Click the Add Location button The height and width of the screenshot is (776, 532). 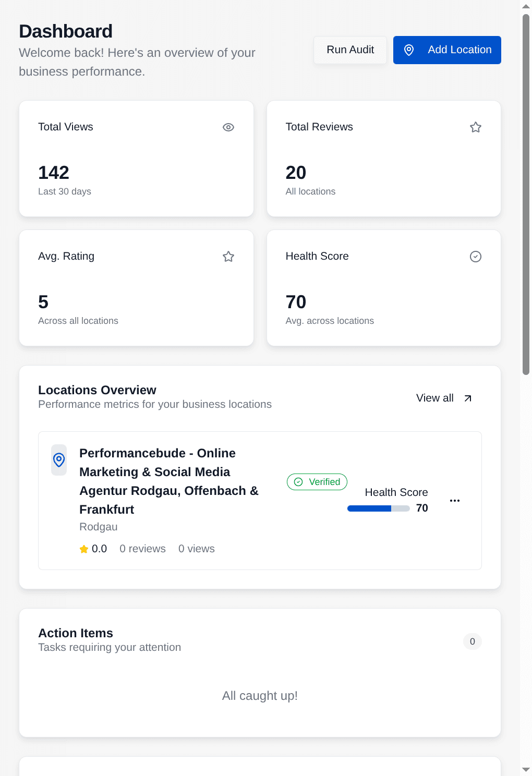tap(446, 50)
